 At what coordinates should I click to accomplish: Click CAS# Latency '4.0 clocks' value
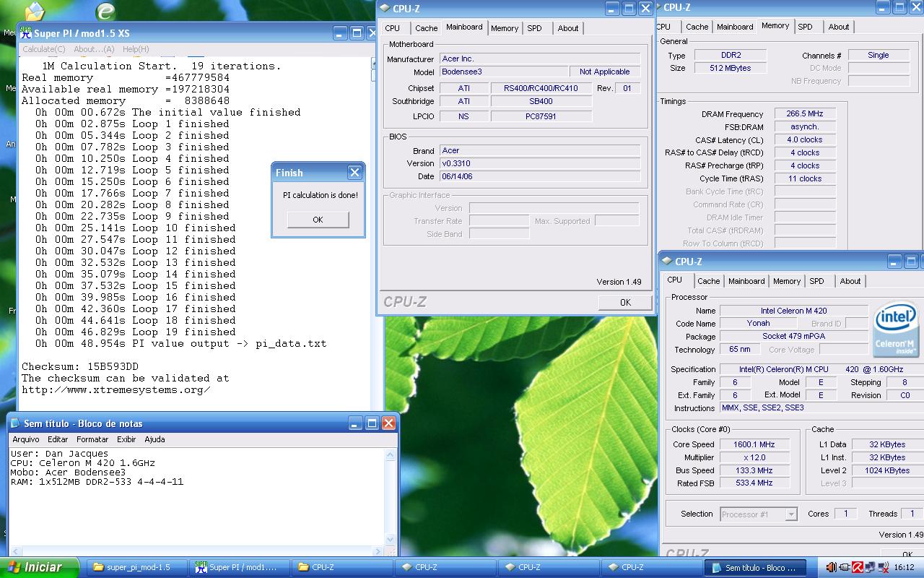(x=805, y=139)
